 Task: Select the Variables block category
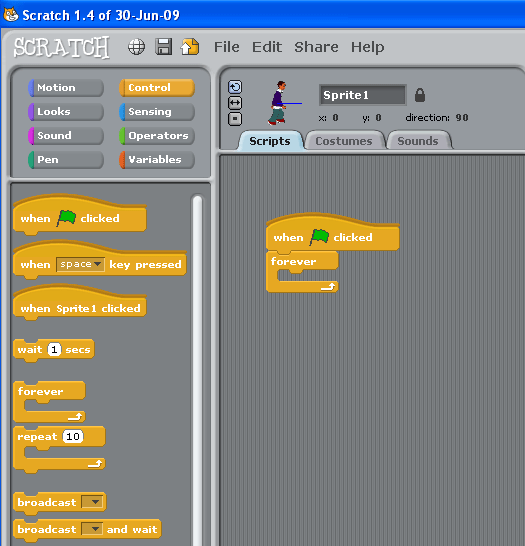click(x=157, y=159)
